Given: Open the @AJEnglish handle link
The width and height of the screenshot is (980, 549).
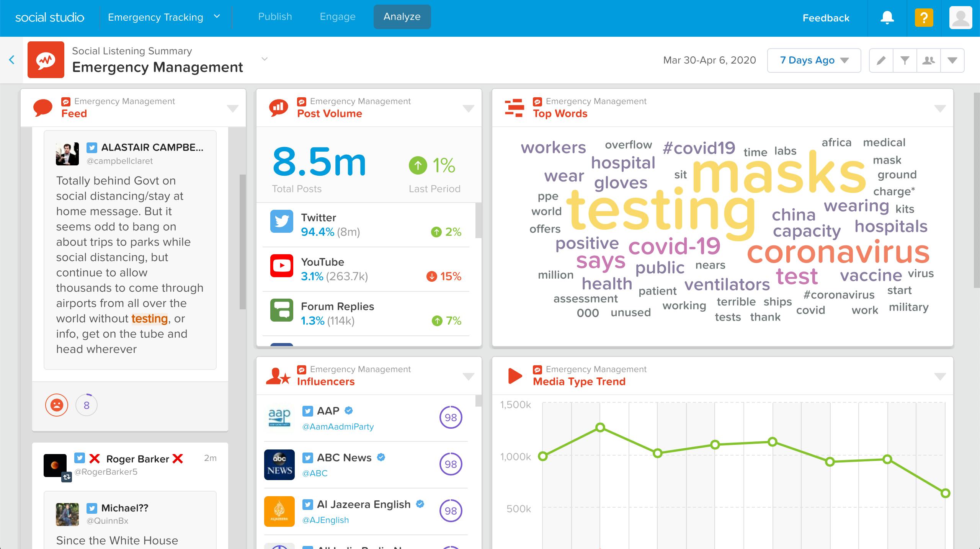Looking at the screenshot, I should [x=326, y=520].
